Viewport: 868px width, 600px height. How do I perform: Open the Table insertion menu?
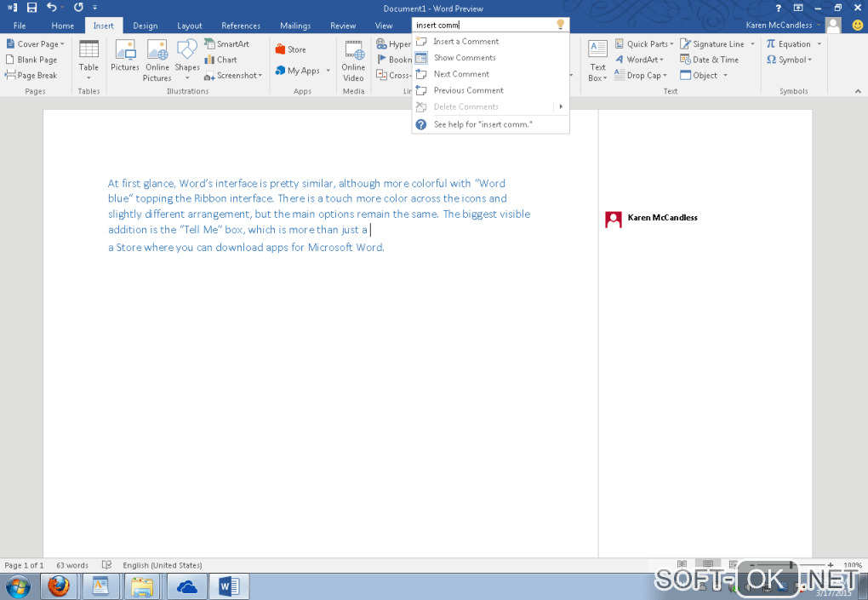89,60
